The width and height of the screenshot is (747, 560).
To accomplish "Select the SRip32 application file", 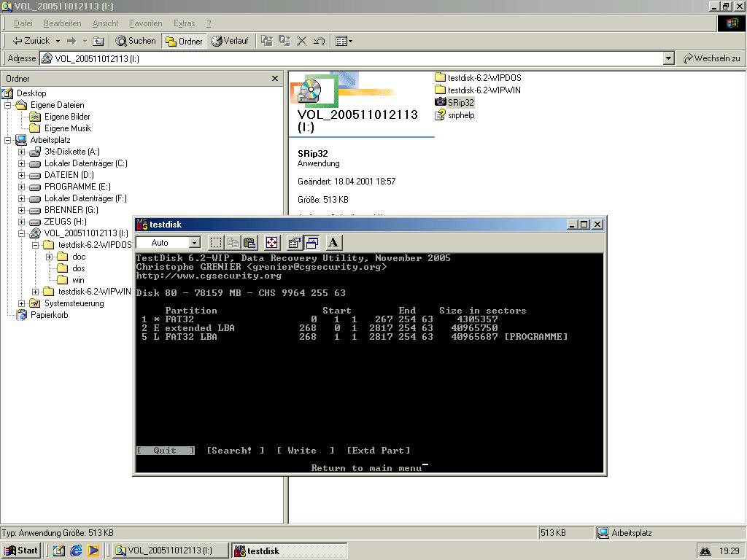I will (x=461, y=102).
